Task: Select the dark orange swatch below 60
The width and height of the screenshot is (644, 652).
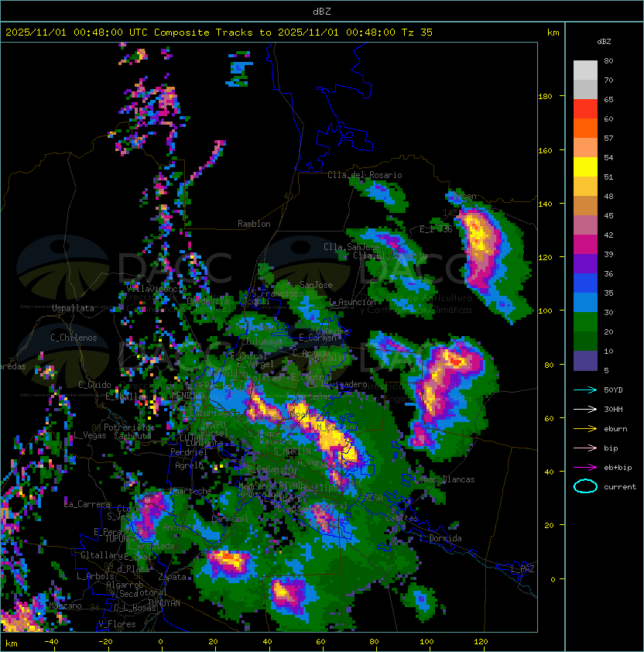Action: pos(585,128)
